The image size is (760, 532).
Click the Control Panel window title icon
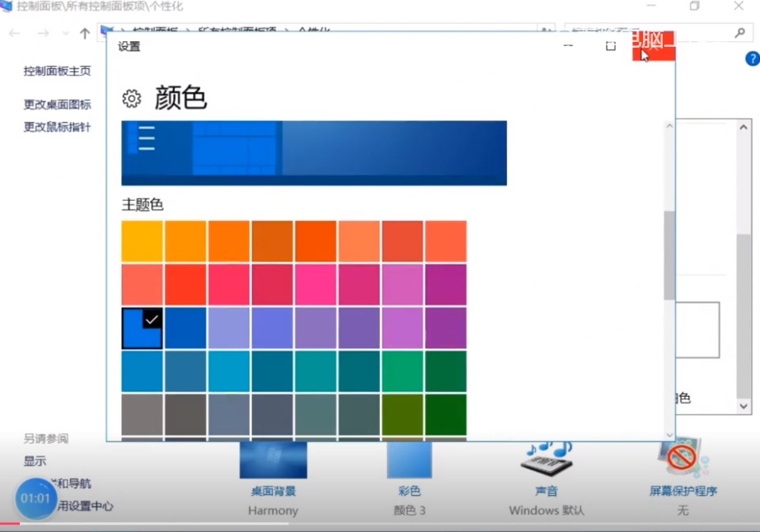[x=7, y=7]
